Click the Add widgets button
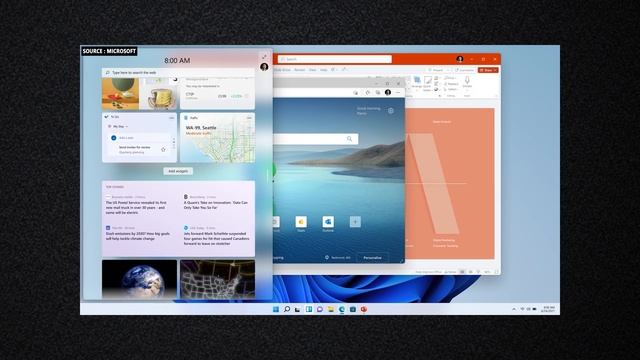Screen dimensions: 640x360 coord(178,171)
